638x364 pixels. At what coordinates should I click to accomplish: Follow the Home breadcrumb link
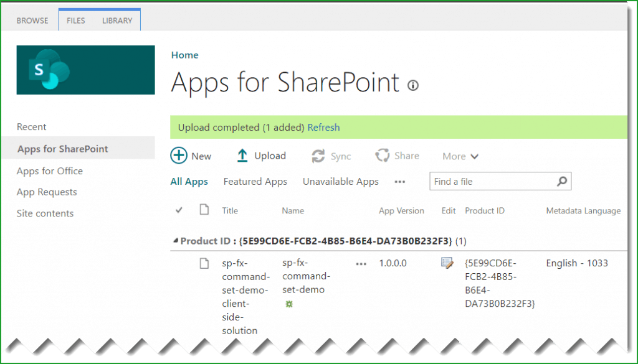pyautogui.click(x=184, y=55)
